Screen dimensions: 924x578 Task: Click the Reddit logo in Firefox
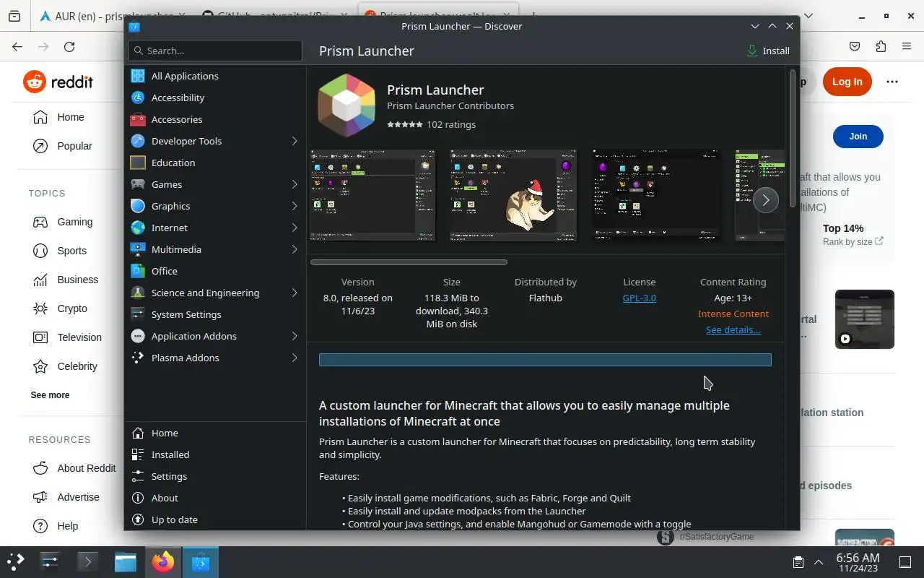(58, 82)
